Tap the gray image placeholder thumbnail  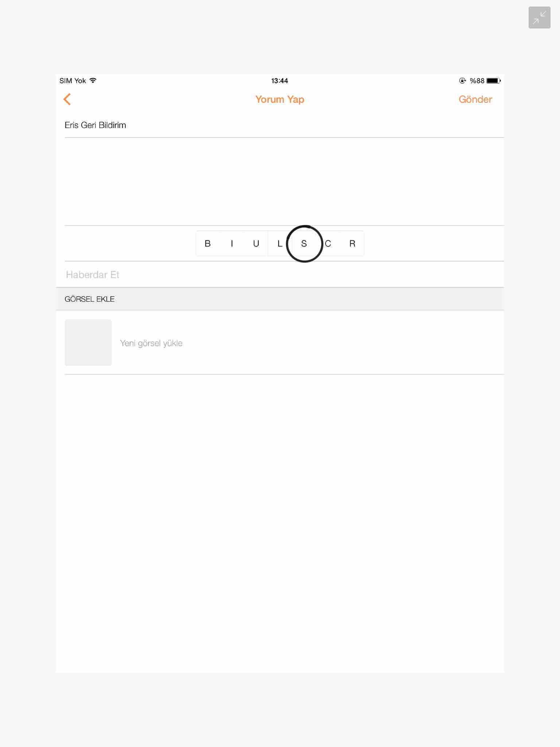(x=88, y=342)
